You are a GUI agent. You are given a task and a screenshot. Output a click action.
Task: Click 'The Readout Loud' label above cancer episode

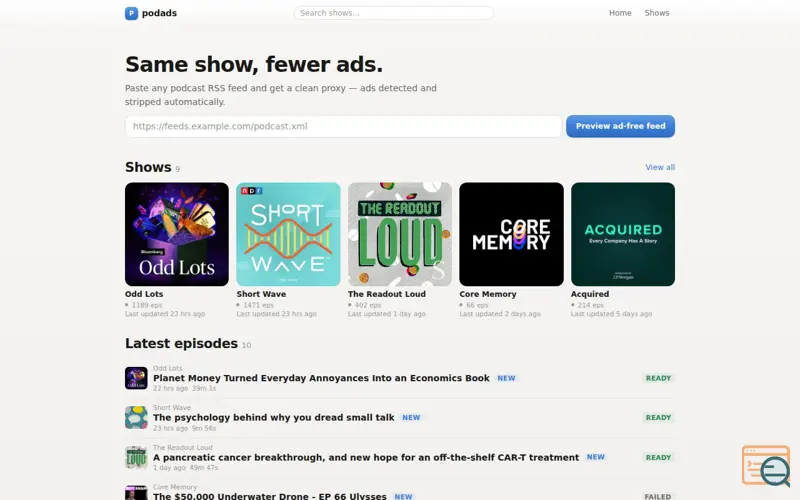[183, 447]
